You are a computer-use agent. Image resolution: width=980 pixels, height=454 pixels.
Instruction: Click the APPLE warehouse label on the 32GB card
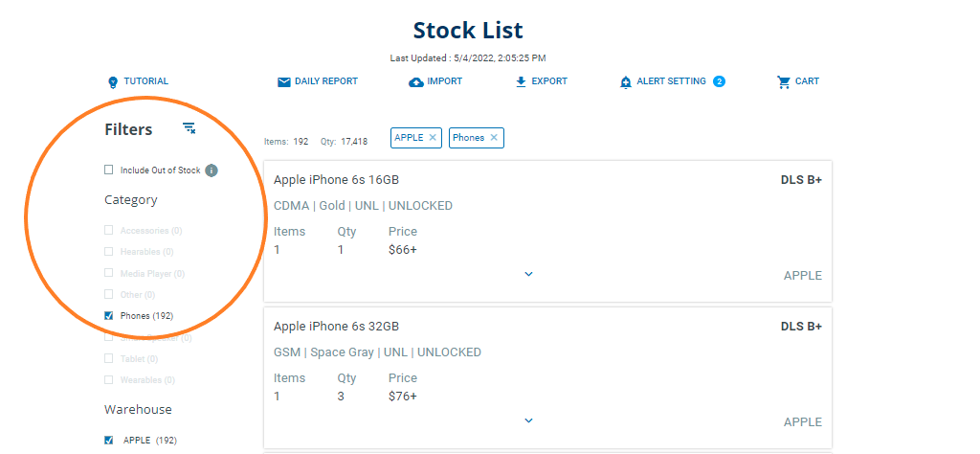(x=803, y=422)
